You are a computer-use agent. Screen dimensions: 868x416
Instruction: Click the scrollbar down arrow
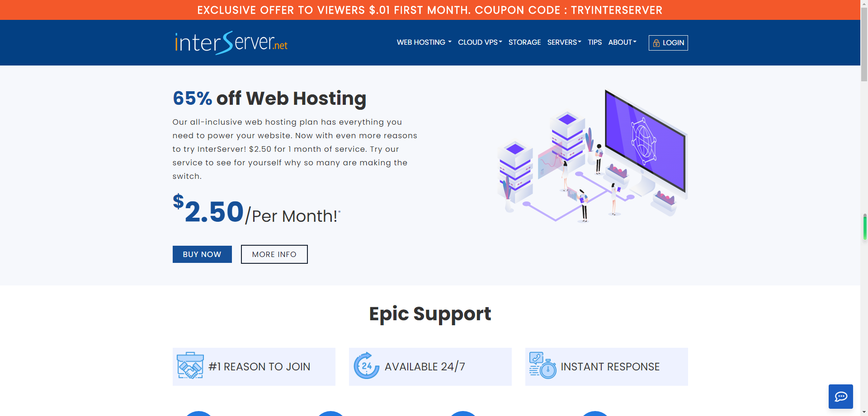(864, 412)
